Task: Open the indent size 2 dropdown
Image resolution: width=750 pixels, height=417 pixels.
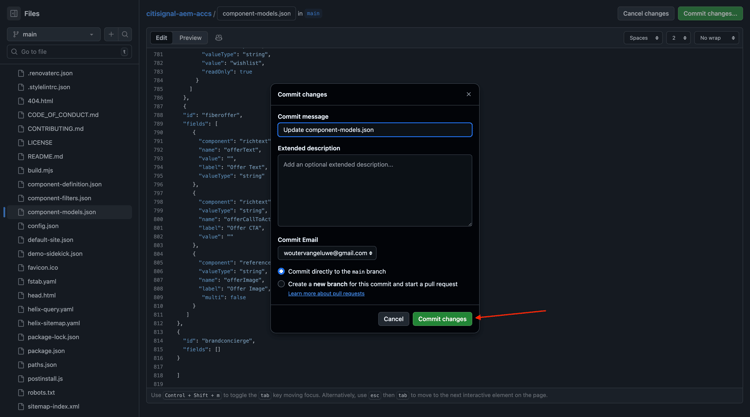Action: [678, 38]
